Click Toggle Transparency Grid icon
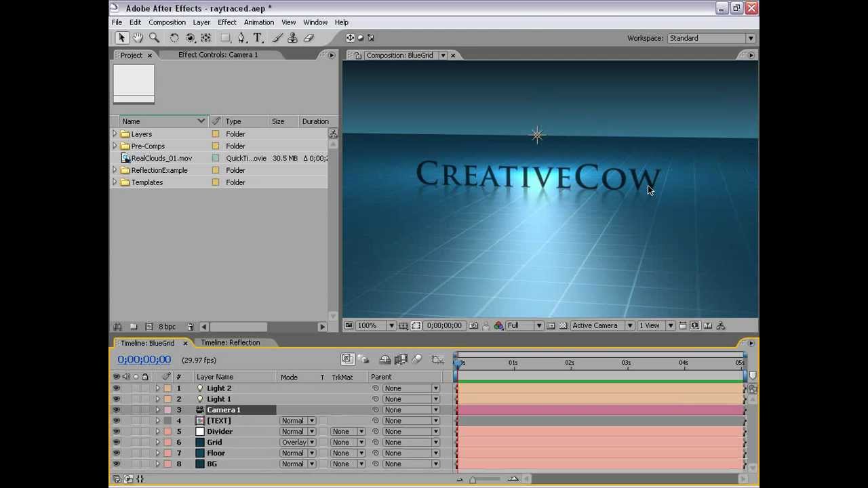The height and width of the screenshot is (488, 868). pyautogui.click(x=563, y=325)
